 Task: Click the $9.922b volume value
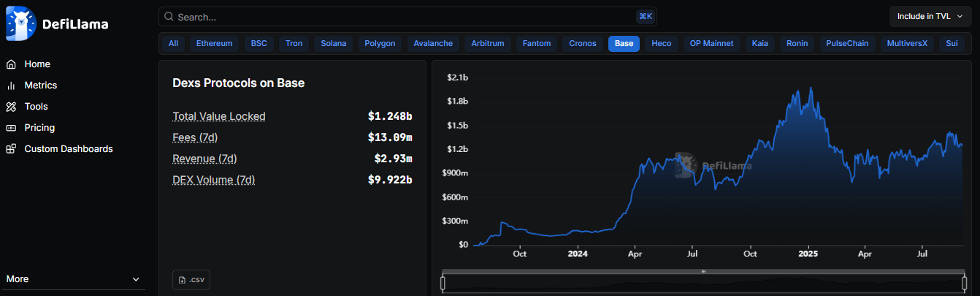(390, 180)
